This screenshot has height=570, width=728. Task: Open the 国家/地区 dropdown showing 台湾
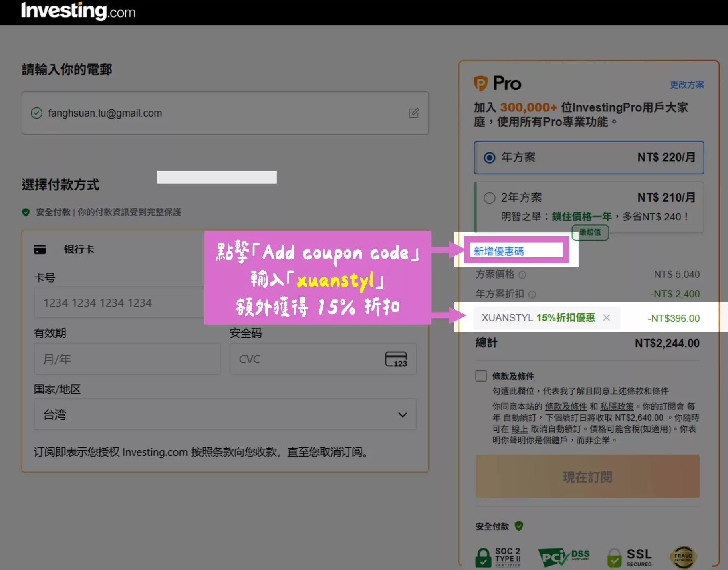[x=225, y=414]
